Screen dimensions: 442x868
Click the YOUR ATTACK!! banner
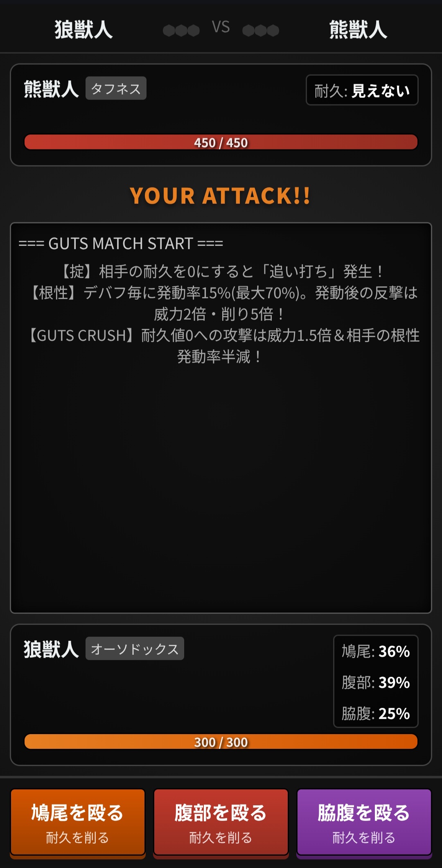[221, 196]
